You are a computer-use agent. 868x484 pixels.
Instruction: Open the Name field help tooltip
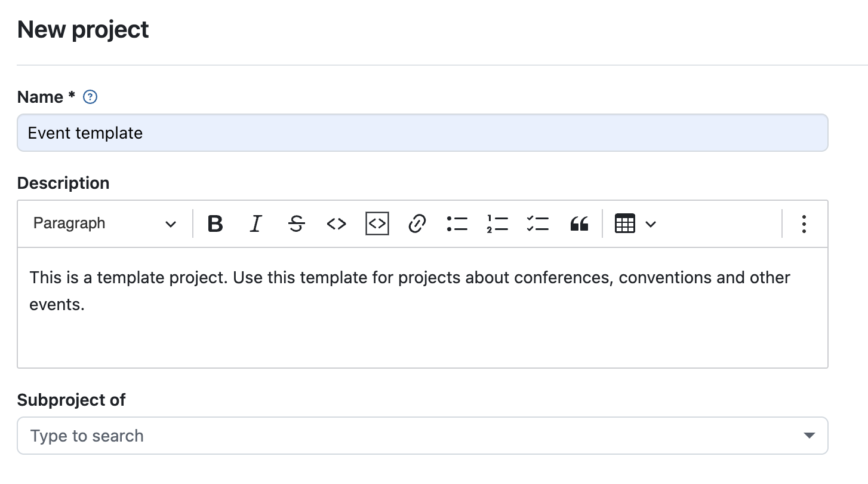coord(90,97)
